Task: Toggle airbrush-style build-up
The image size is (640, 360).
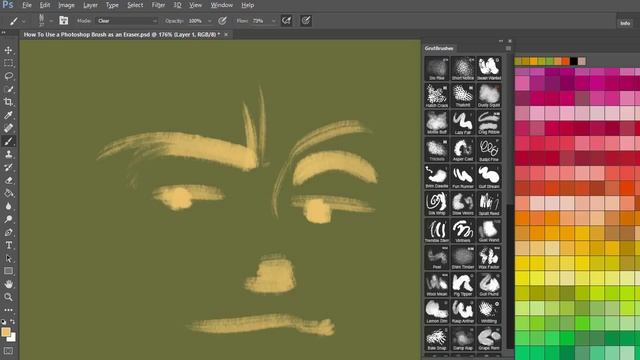Action: [287, 20]
